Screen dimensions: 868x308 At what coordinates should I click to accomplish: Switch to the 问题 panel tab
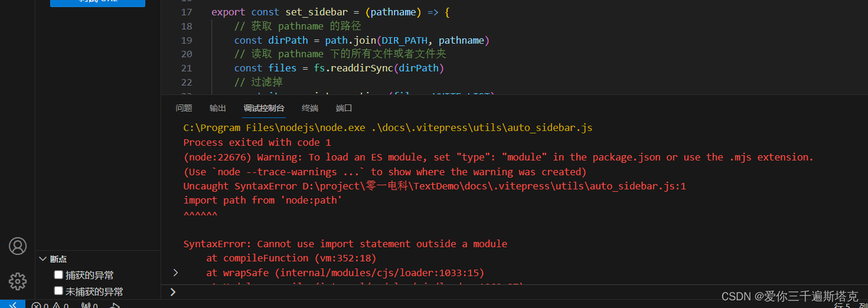click(x=184, y=108)
